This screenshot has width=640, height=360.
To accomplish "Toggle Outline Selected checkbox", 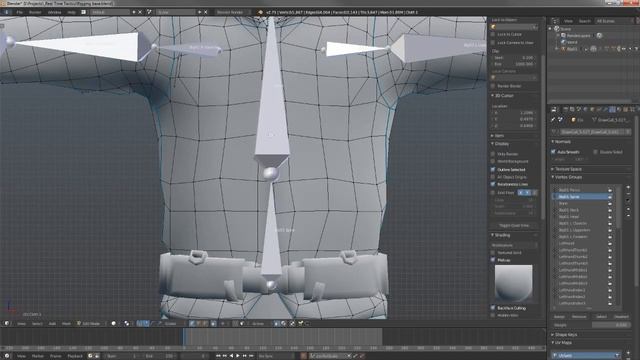I will click(x=493, y=169).
